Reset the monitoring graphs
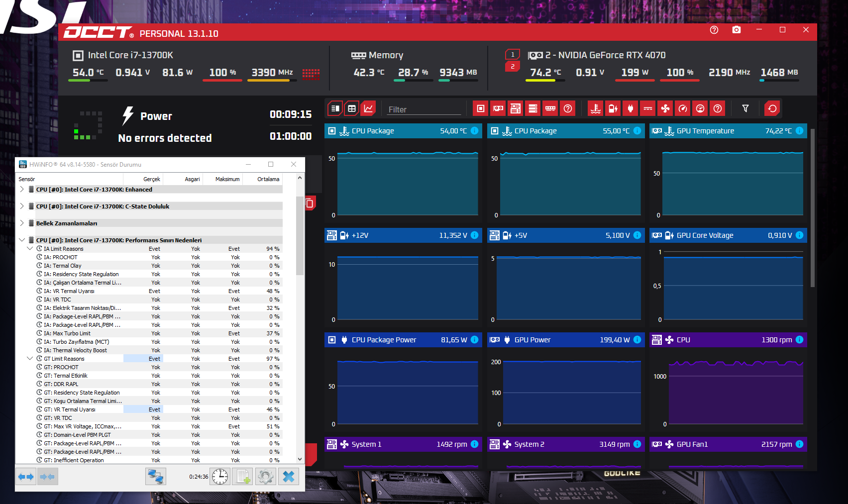 tap(772, 108)
